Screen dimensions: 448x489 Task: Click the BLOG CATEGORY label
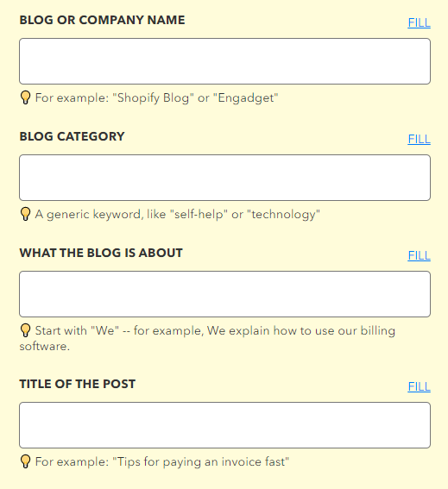click(x=72, y=136)
